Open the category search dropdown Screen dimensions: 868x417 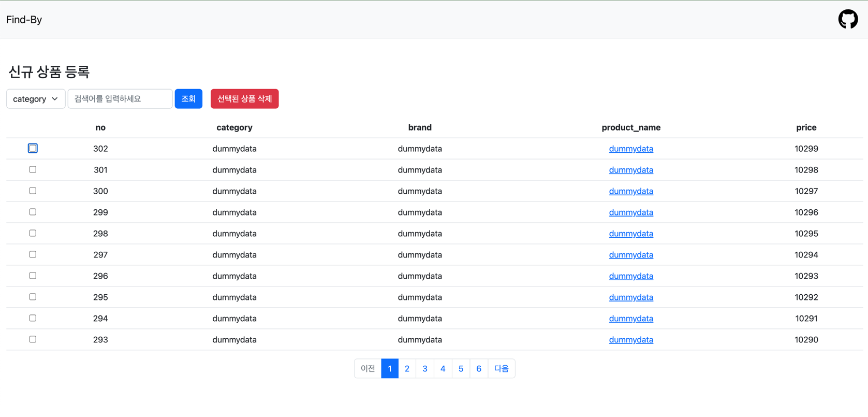[x=36, y=99]
